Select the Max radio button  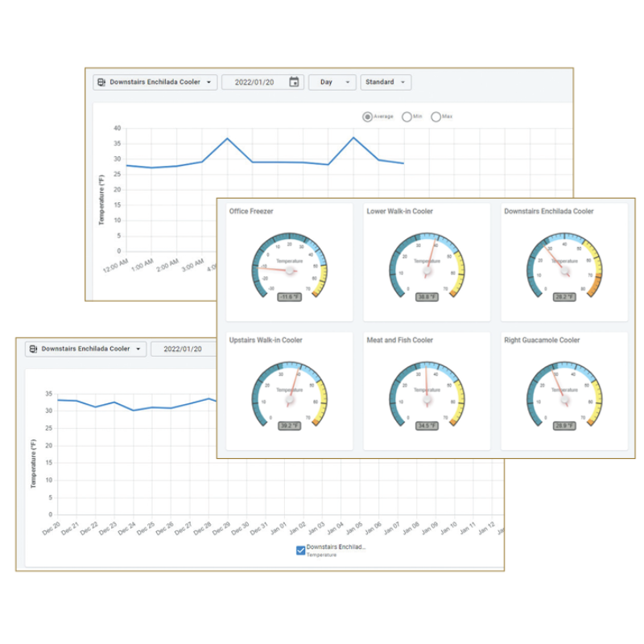pos(436,117)
